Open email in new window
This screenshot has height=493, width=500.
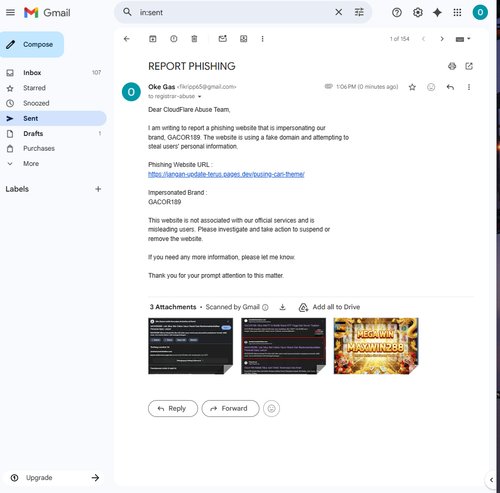click(x=469, y=66)
